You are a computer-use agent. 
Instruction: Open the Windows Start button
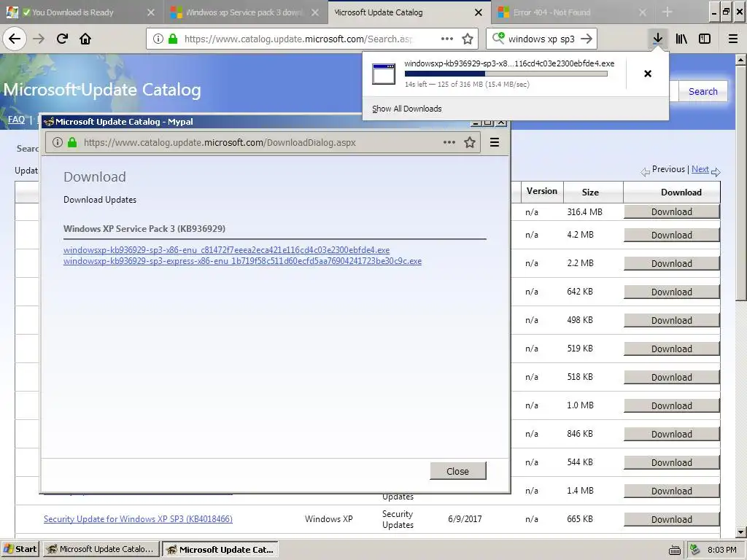click(20, 549)
